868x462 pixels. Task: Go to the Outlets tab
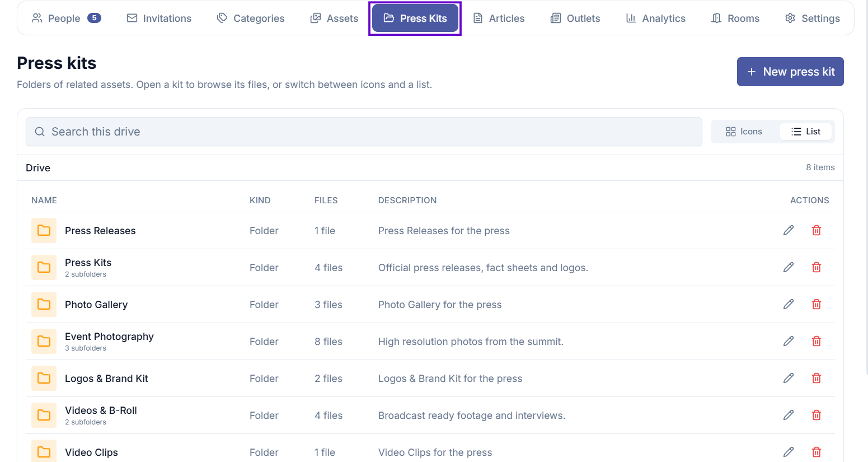(x=575, y=18)
